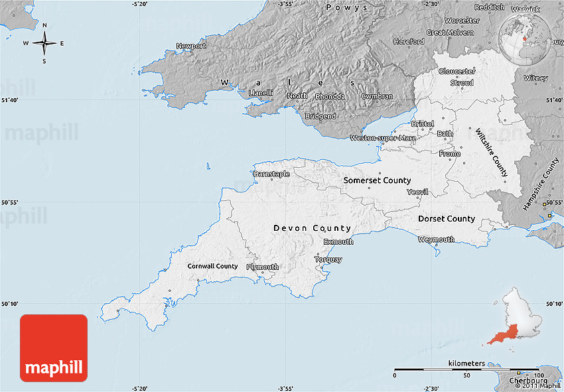The width and height of the screenshot is (564, 392).
Task: Click the Barnstaple town label
Action: tap(271, 174)
